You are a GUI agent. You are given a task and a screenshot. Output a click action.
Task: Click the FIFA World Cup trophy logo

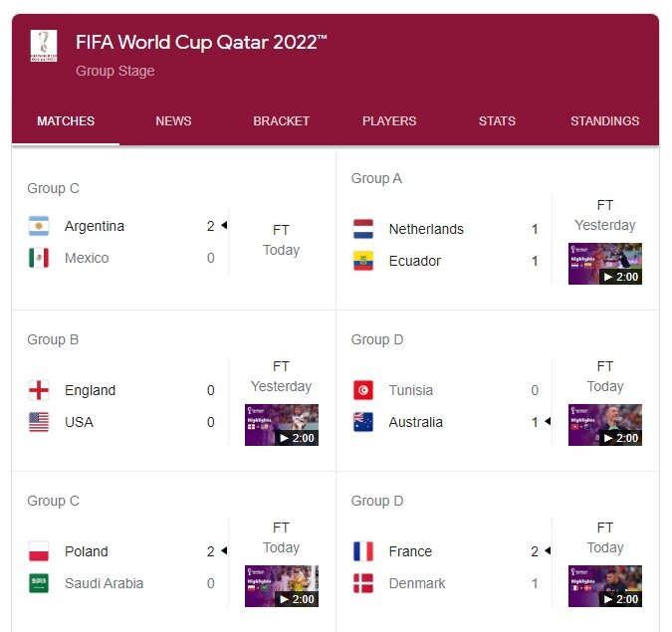point(44,46)
